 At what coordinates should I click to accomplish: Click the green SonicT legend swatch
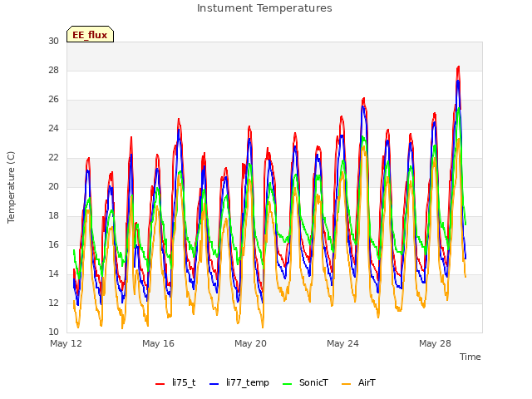288,384
